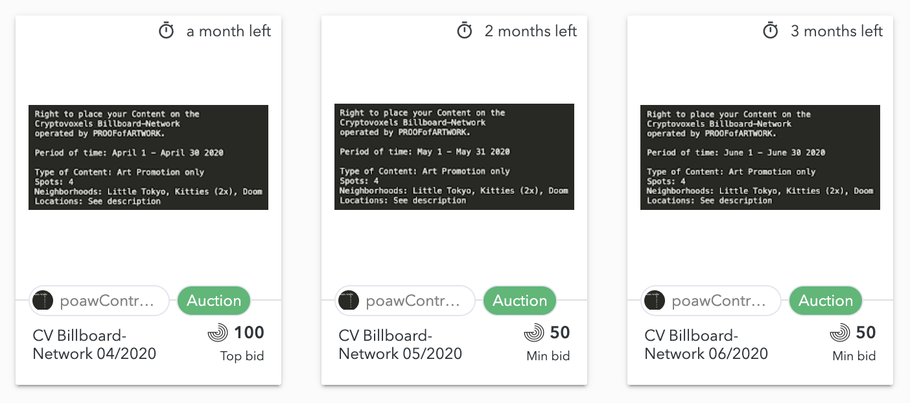Click the stopwatch icon beside '3 months left'
Viewport: 910px width, 403px height.
(770, 30)
